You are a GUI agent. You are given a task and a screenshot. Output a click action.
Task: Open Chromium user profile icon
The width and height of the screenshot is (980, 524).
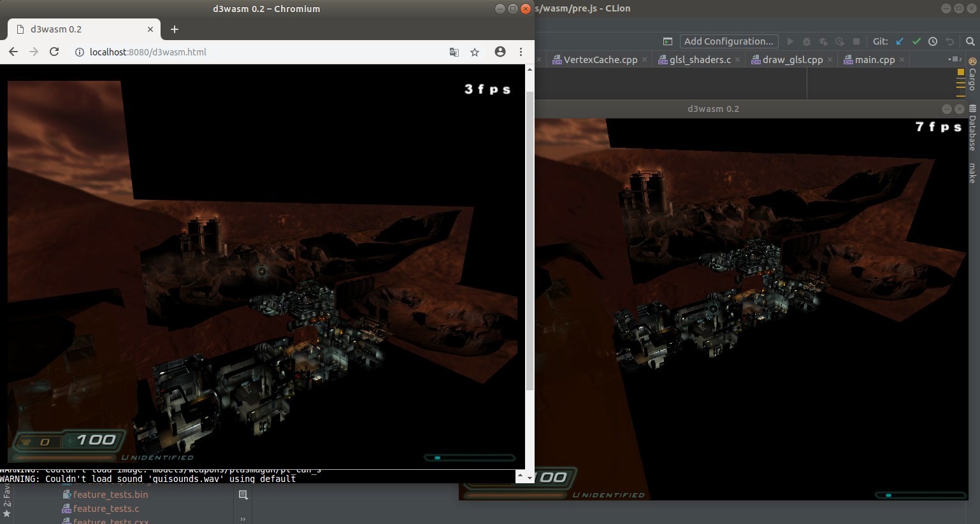[x=500, y=52]
